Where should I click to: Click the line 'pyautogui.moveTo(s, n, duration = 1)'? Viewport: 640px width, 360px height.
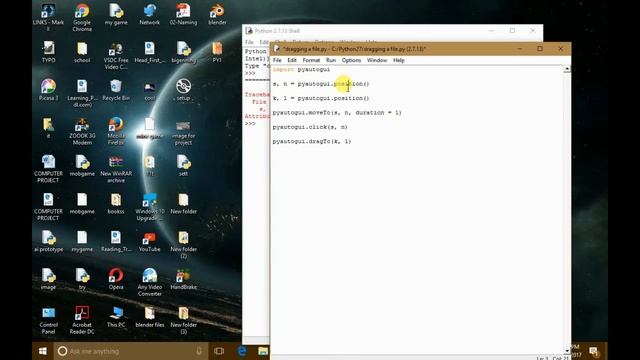(x=337, y=113)
